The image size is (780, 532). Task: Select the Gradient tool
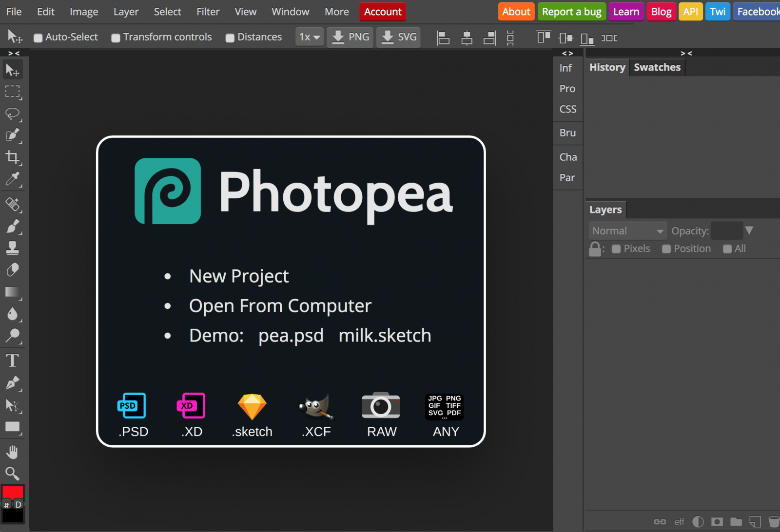pos(13,292)
